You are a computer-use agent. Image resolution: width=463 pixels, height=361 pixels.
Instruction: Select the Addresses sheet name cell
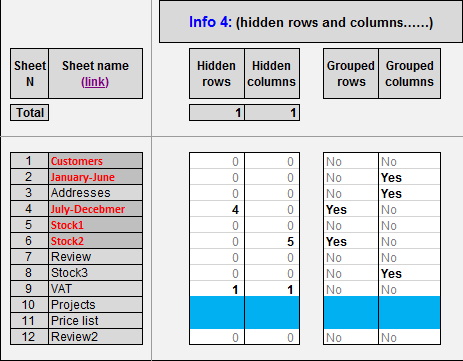click(95, 193)
